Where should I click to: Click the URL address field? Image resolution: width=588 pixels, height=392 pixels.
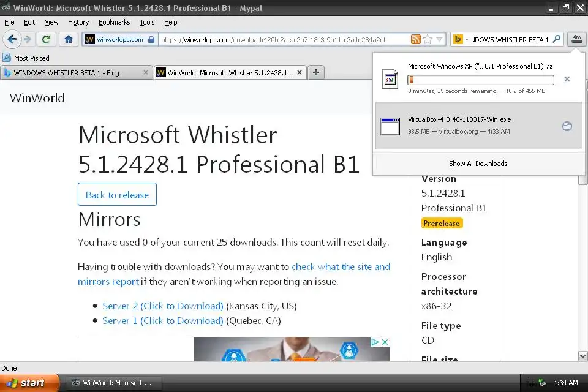pyautogui.click(x=283, y=39)
